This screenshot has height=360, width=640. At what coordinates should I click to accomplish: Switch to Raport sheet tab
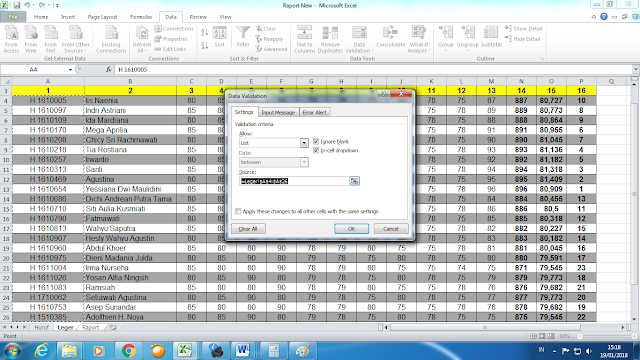[91, 327]
